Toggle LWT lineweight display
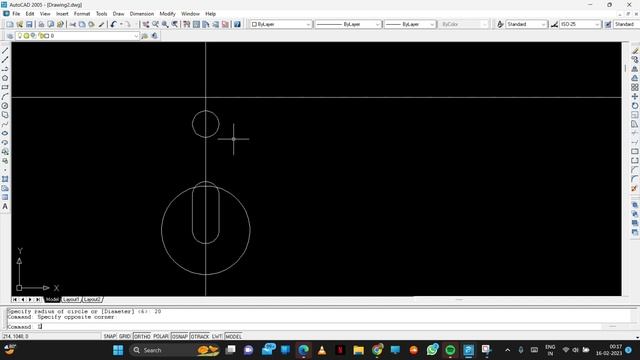The height and width of the screenshot is (360, 640). click(217, 336)
